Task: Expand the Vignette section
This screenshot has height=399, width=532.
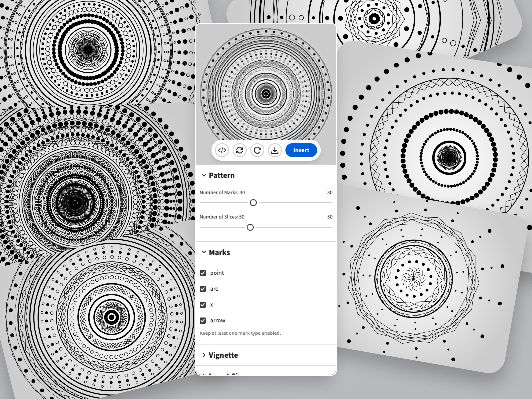Action: point(204,355)
